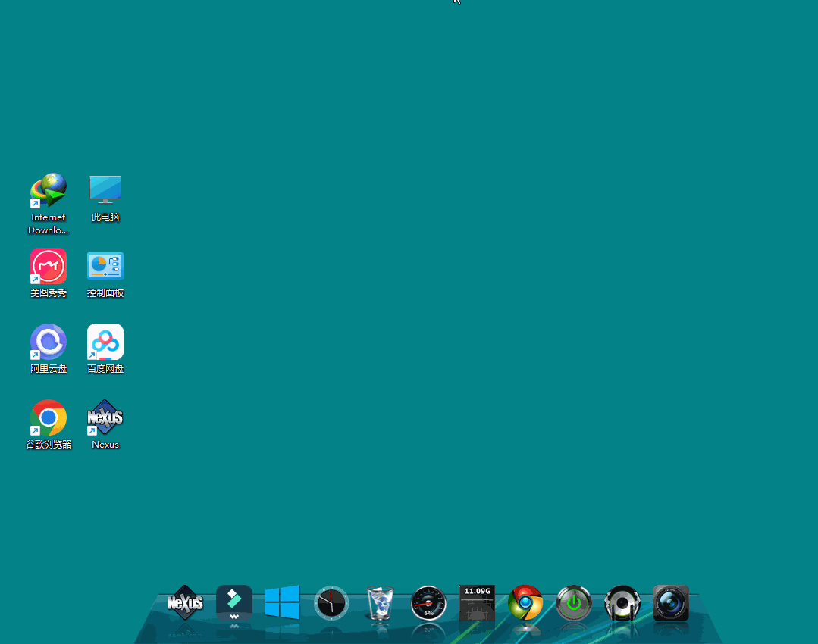The height and width of the screenshot is (644, 818).
Task: Select the '控制面板' label text
Action: tap(105, 293)
